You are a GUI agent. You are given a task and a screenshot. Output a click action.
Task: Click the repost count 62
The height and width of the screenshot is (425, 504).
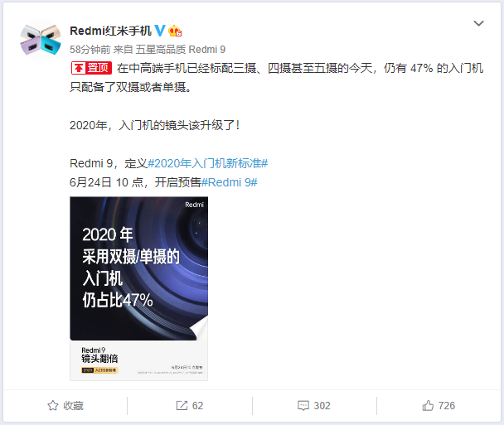[197, 405]
